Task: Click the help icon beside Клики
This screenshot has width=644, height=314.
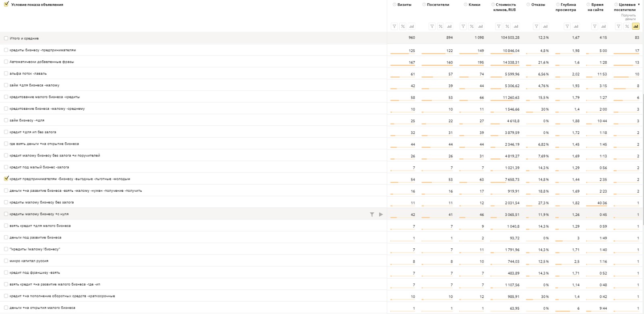Action: coord(466,5)
